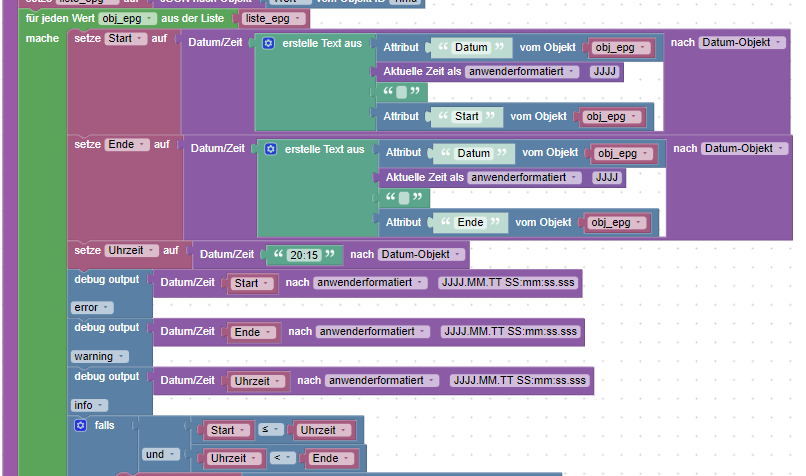Screen dimensions: 806x476
Task: Open 'anwenderformatiert' dropdown in the Ende debug row
Action: 373,332
